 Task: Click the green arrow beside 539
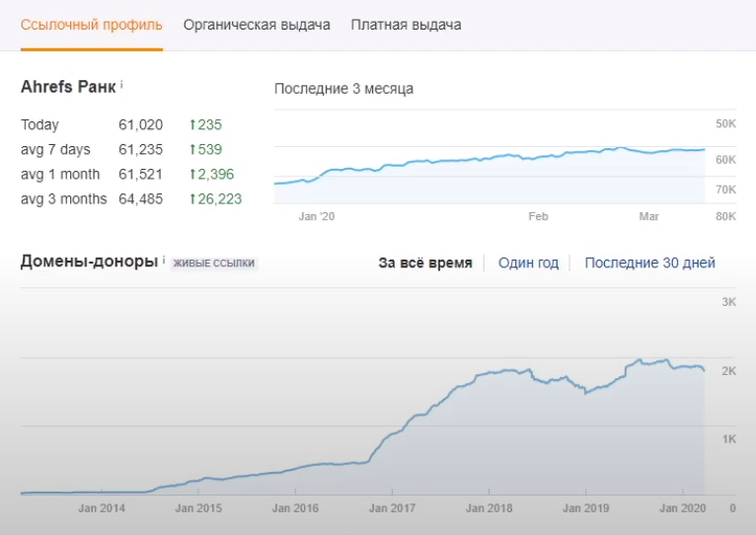[192, 150]
